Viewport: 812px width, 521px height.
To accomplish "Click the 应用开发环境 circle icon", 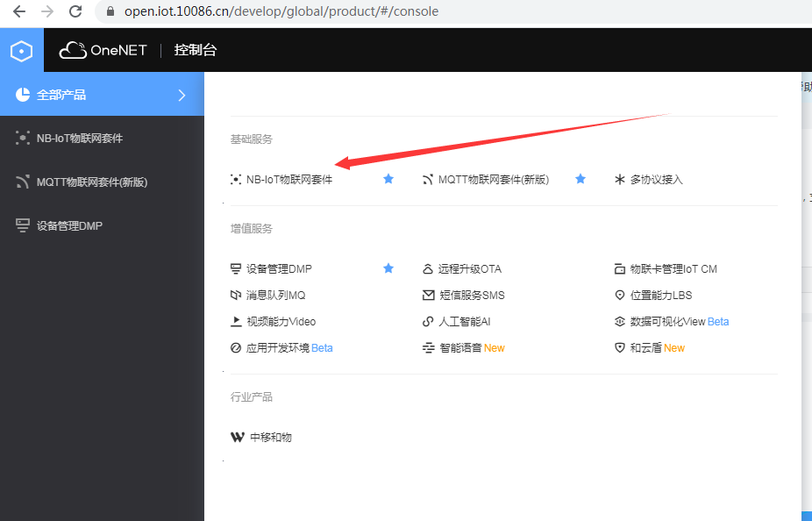I will pos(236,348).
